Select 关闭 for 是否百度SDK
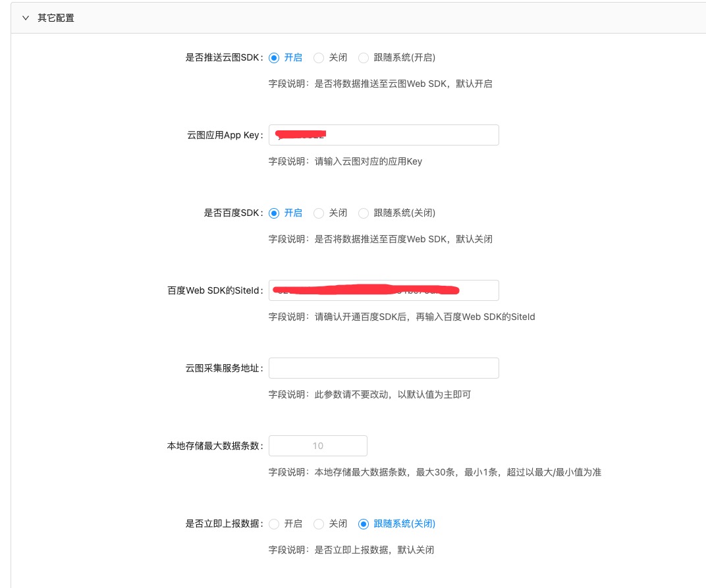Screen dimensions: 706x588 tap(319, 213)
